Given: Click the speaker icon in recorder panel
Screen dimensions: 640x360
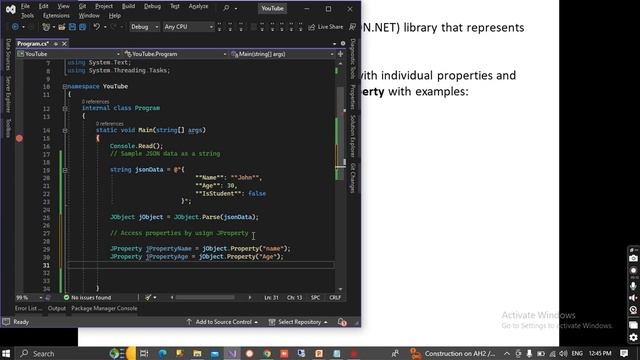Looking at the screenshot, I should coord(633,298).
